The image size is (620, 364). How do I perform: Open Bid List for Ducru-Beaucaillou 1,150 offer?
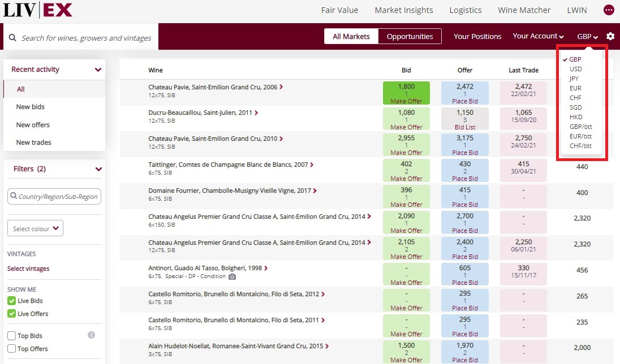pyautogui.click(x=464, y=127)
